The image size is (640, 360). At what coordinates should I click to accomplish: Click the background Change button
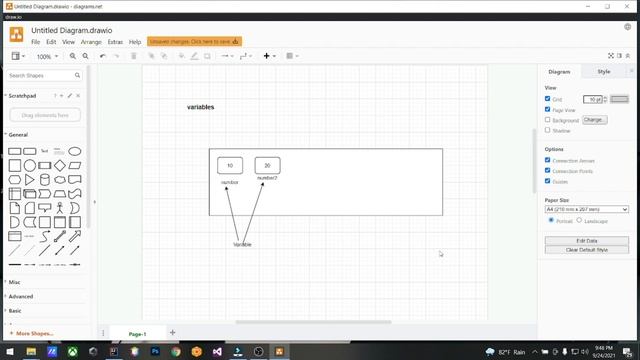click(x=594, y=120)
